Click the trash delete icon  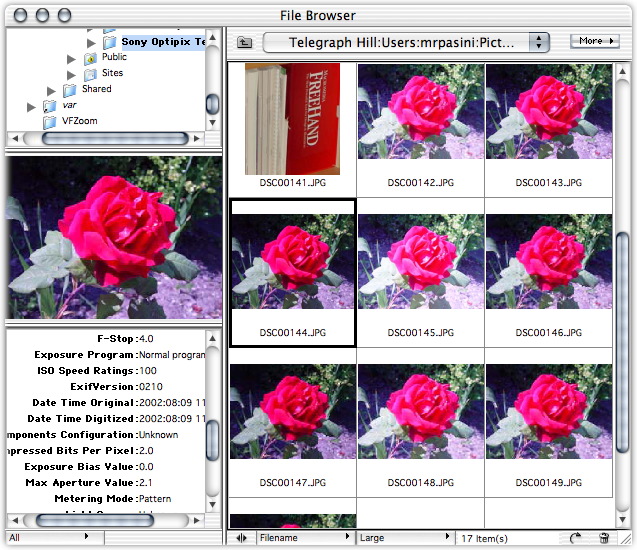pyautogui.click(x=604, y=538)
